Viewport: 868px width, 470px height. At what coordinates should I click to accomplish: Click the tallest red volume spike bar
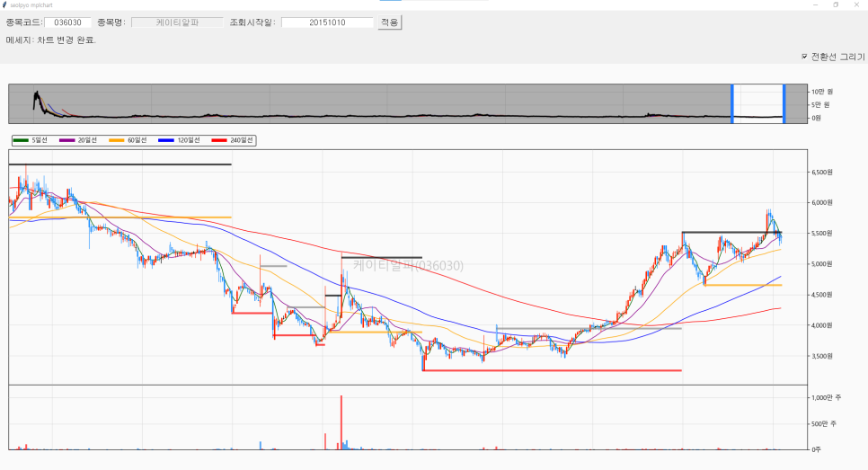tap(341, 422)
